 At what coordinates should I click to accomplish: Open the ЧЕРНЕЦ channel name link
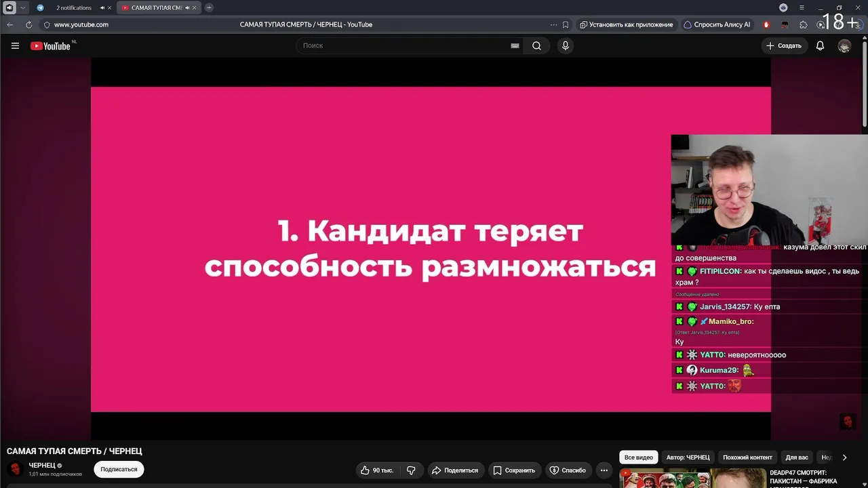click(x=42, y=466)
